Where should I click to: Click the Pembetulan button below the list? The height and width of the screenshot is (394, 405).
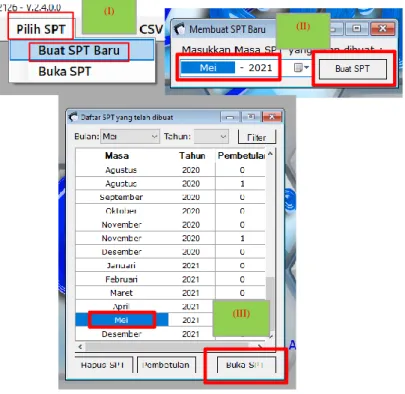tap(166, 365)
